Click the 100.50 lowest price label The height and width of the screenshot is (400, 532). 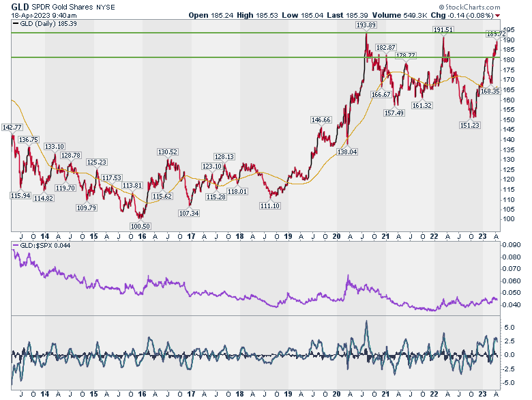[141, 226]
